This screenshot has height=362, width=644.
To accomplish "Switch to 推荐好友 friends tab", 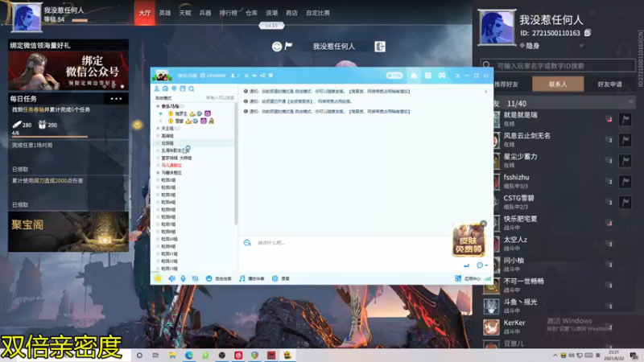I will click(x=506, y=84).
